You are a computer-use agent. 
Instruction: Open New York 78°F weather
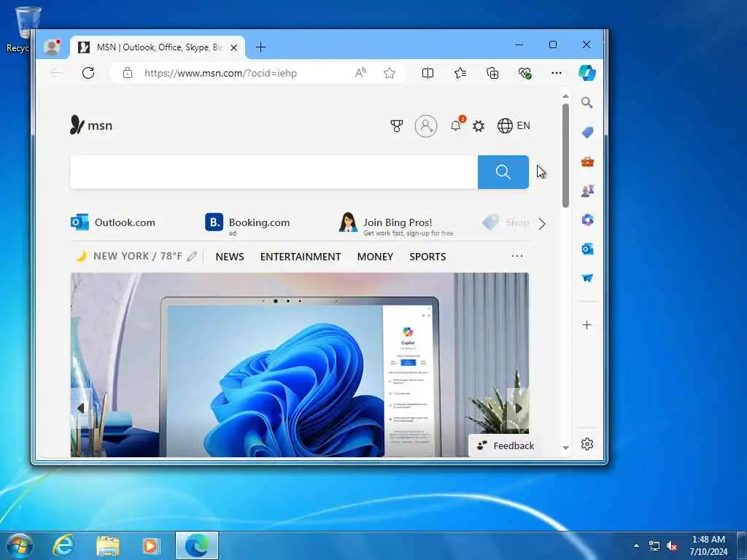(x=128, y=256)
